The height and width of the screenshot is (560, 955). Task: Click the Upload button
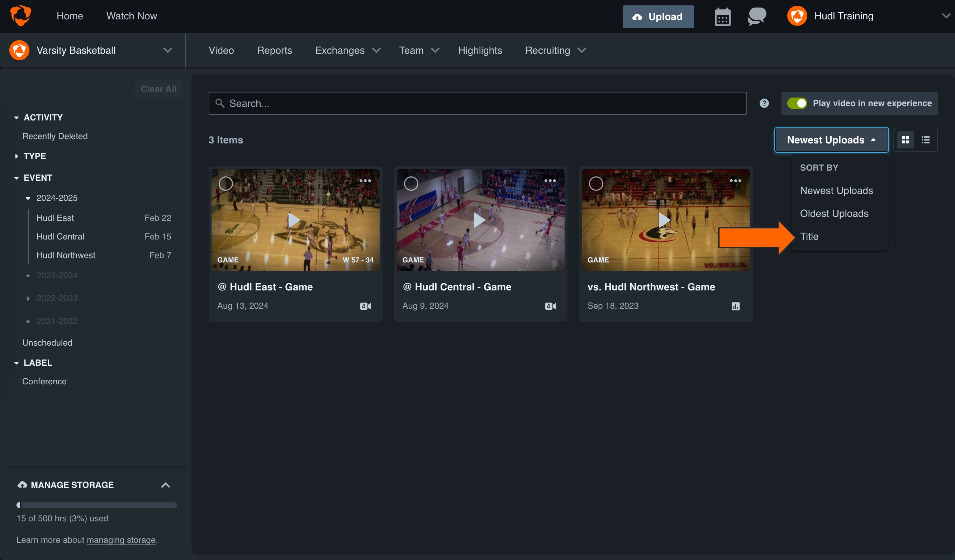tap(658, 17)
